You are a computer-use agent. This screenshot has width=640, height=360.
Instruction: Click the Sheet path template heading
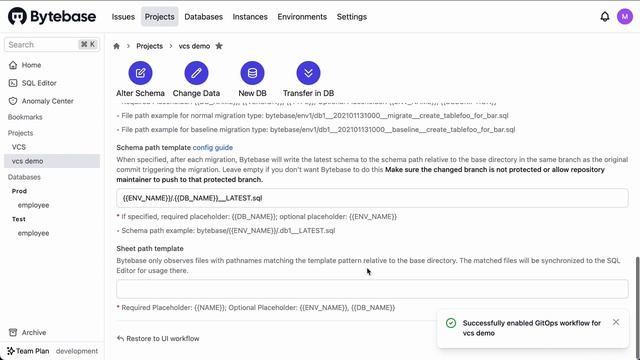click(x=150, y=249)
